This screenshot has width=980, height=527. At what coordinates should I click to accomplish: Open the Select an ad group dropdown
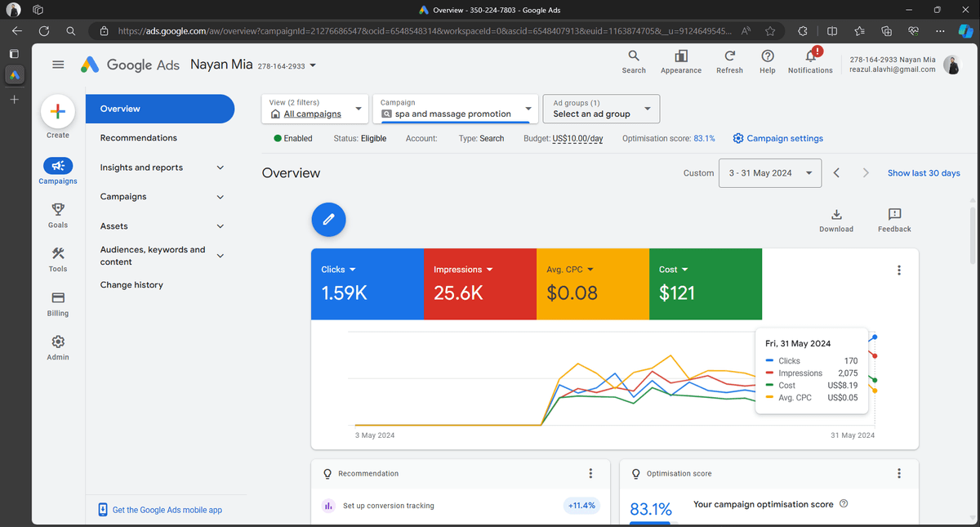(x=601, y=109)
